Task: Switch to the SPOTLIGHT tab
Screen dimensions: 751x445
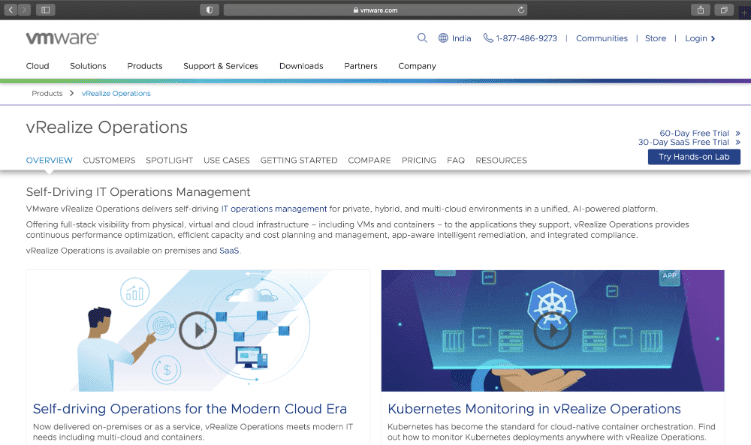Action: point(169,160)
